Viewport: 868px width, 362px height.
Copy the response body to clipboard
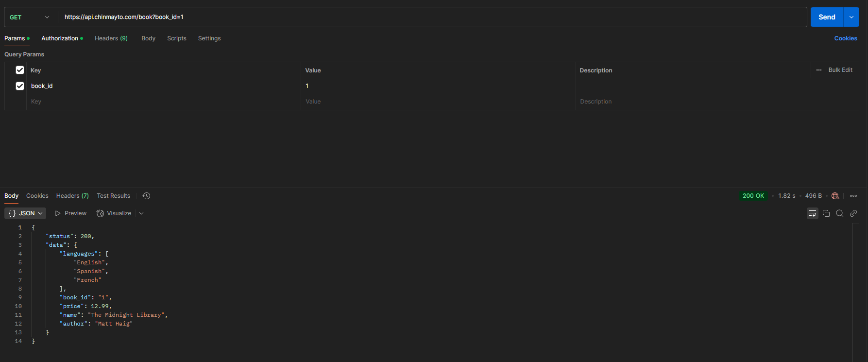click(826, 213)
